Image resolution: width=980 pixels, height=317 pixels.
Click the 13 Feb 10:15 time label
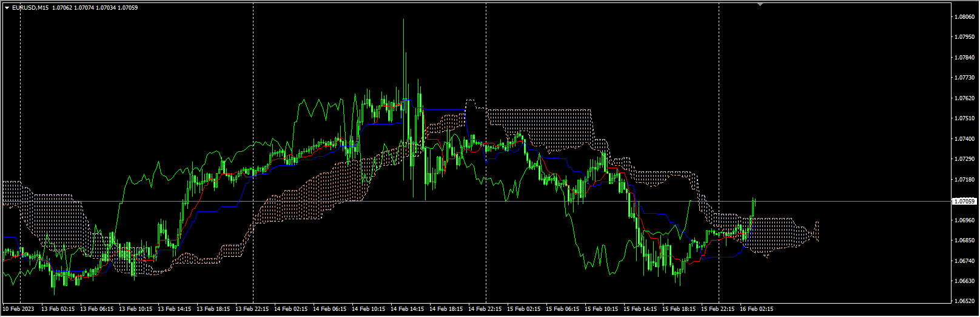point(136,309)
